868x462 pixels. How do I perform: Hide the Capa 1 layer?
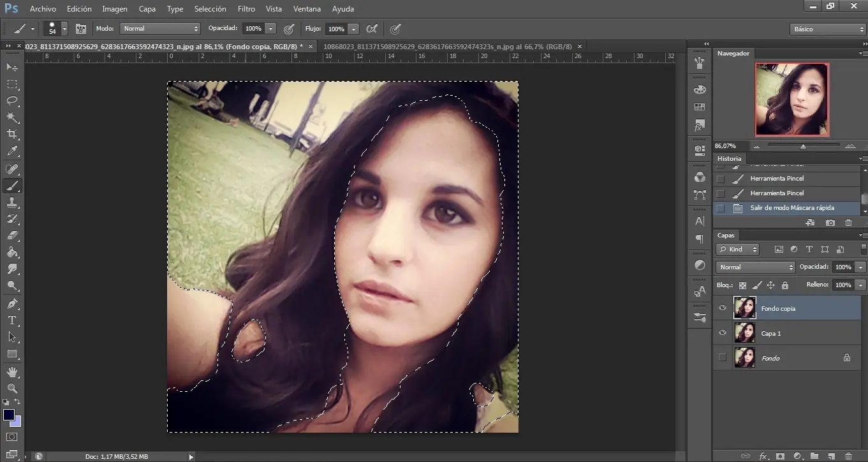(x=723, y=333)
